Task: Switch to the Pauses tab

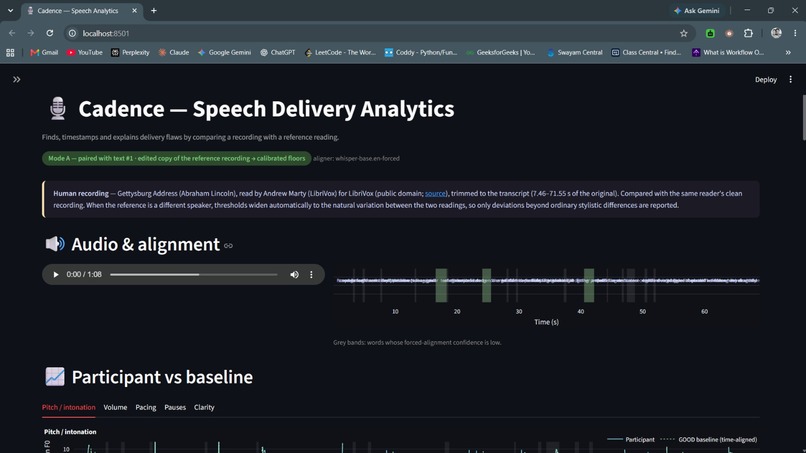Action: (x=175, y=407)
